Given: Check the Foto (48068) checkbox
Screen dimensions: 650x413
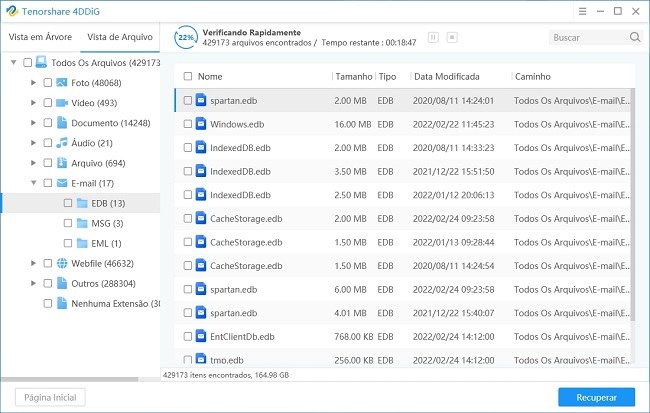Looking at the screenshot, I should 48,83.
